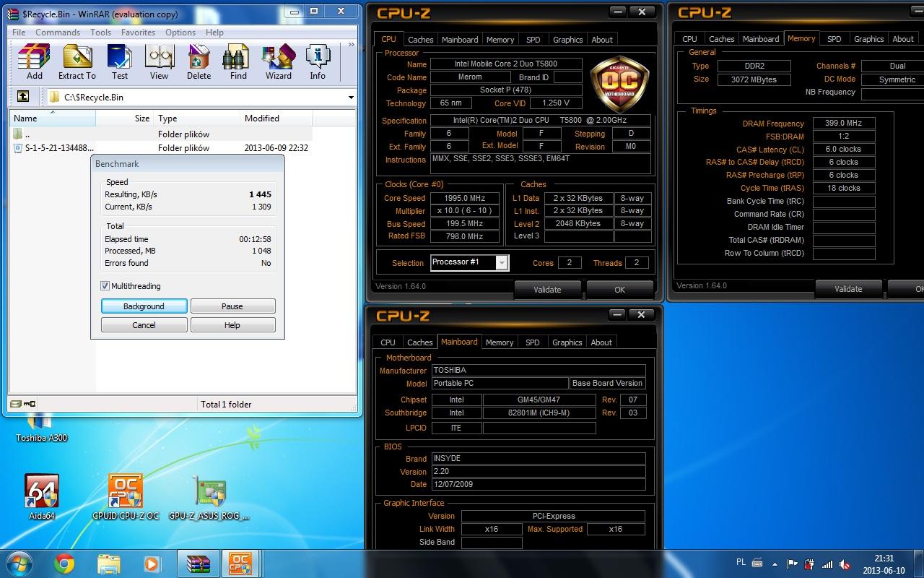Click the WinRAR status bar drive icon
The width and height of the screenshot is (924, 578).
click(x=14, y=404)
